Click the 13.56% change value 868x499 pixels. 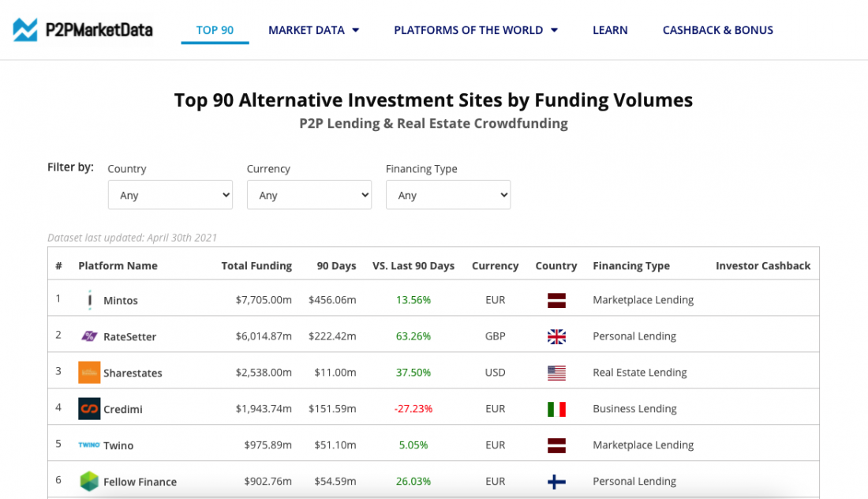413,299
